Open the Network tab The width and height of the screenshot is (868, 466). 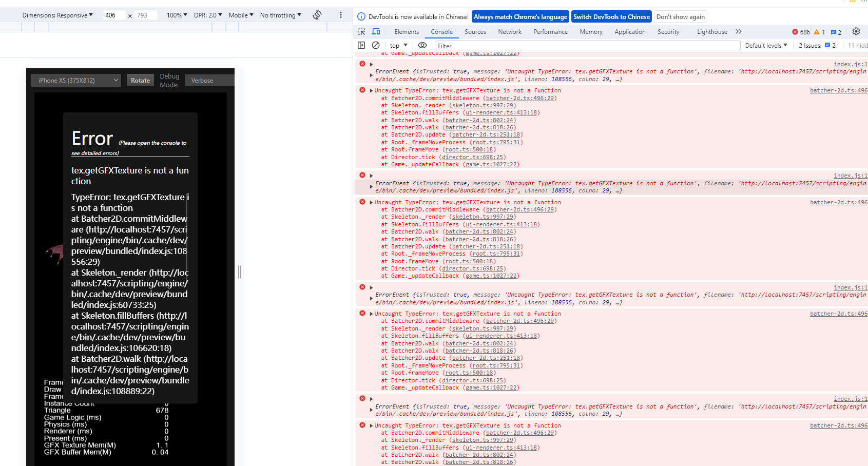[510, 32]
